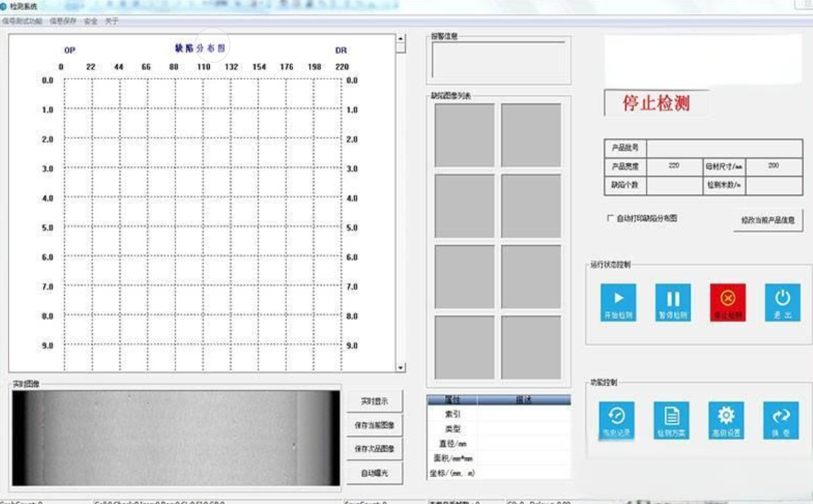The width and height of the screenshot is (813, 504).
Task: Enable 自动打印缺陷分布图 checkbox
Action: pyautogui.click(x=611, y=218)
